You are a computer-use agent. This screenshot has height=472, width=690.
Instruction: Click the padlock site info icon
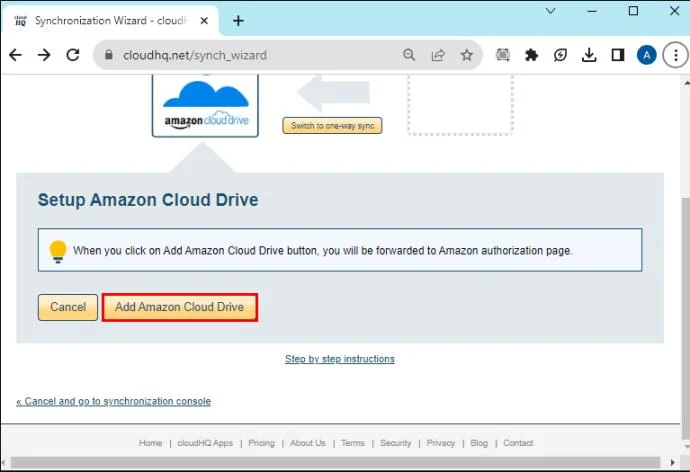coord(109,55)
